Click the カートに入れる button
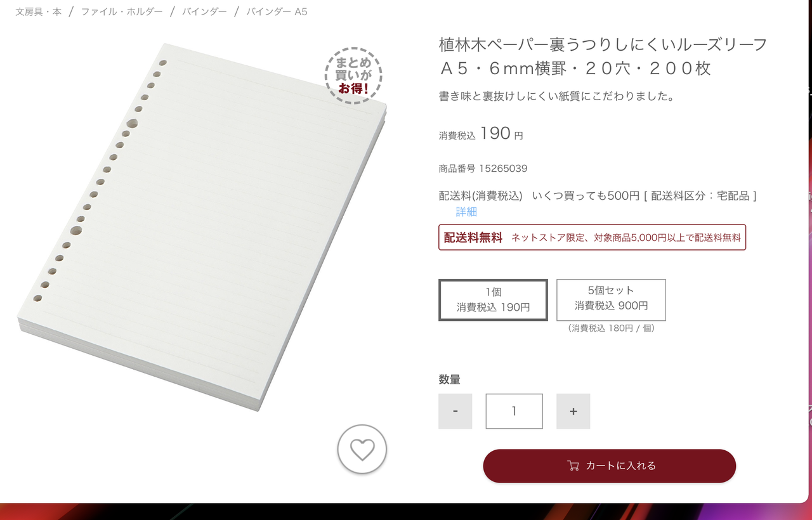812x520 pixels. 610,465
